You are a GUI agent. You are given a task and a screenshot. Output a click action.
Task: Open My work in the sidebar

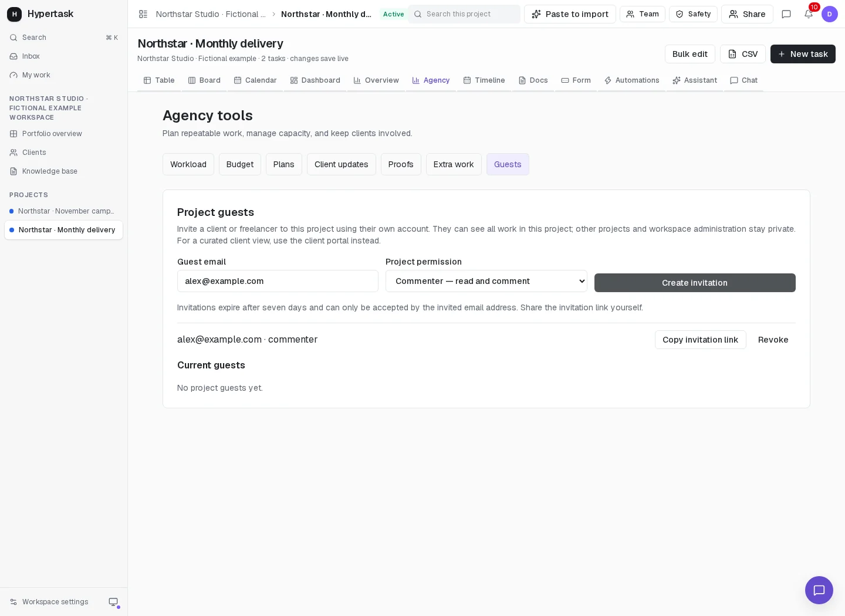(63, 75)
